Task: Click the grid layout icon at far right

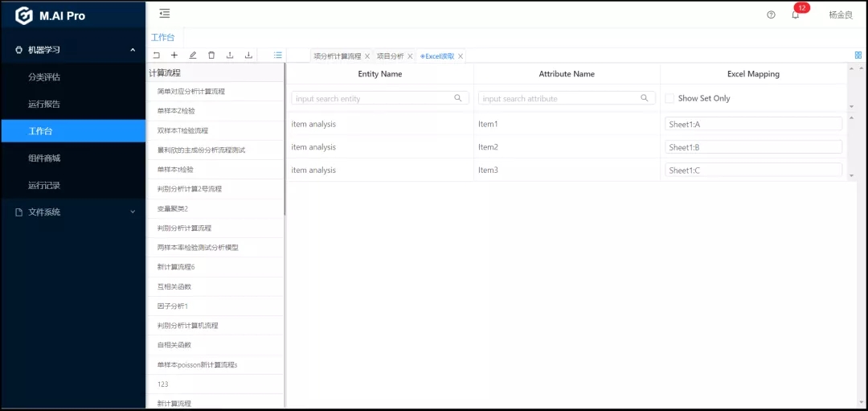Action: pyautogui.click(x=858, y=55)
